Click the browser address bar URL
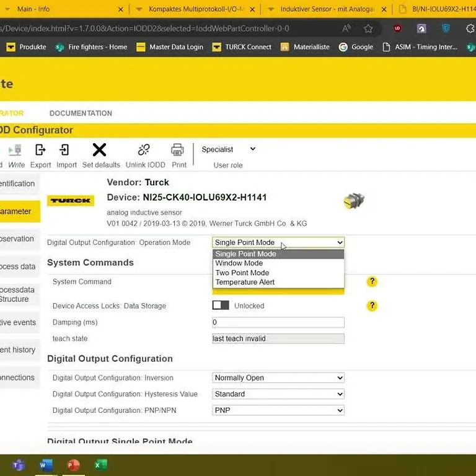The height and width of the screenshot is (476, 476). 144,29
